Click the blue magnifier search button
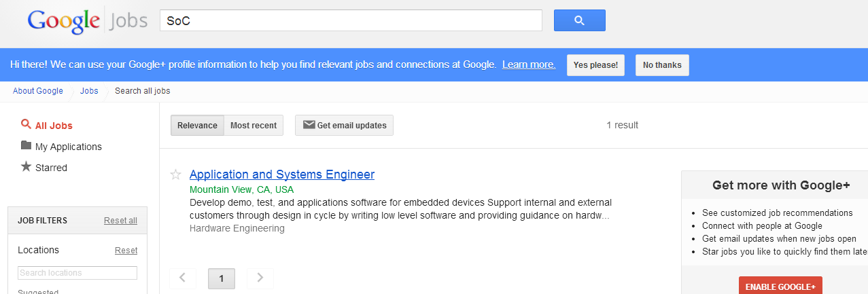 (x=579, y=20)
